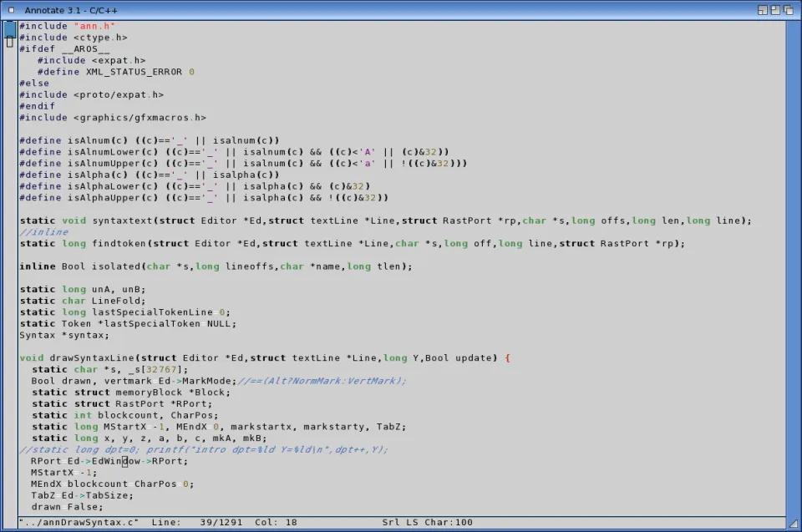This screenshot has height=532, width=802.
Task: Click the Col: 18 status indicator
Action: [276, 522]
